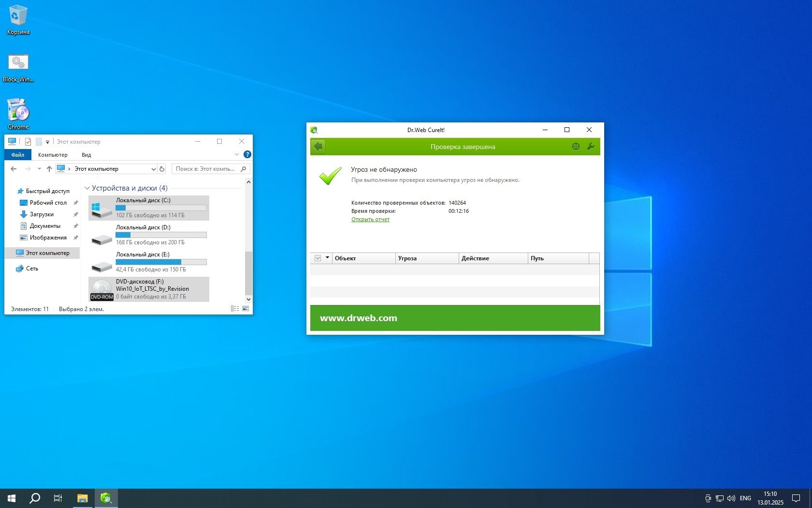Screen dimensions: 812x508
Task: Switch to details view in Explorer
Action: click(235, 309)
